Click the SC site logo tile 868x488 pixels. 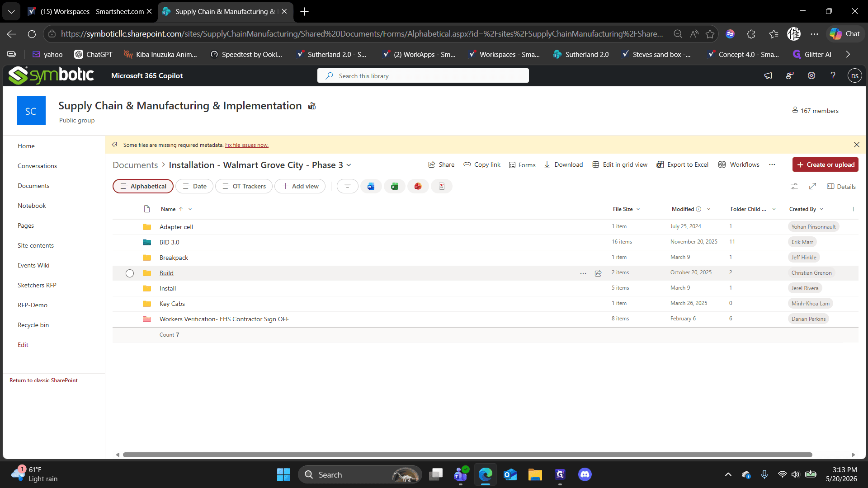[31, 111]
